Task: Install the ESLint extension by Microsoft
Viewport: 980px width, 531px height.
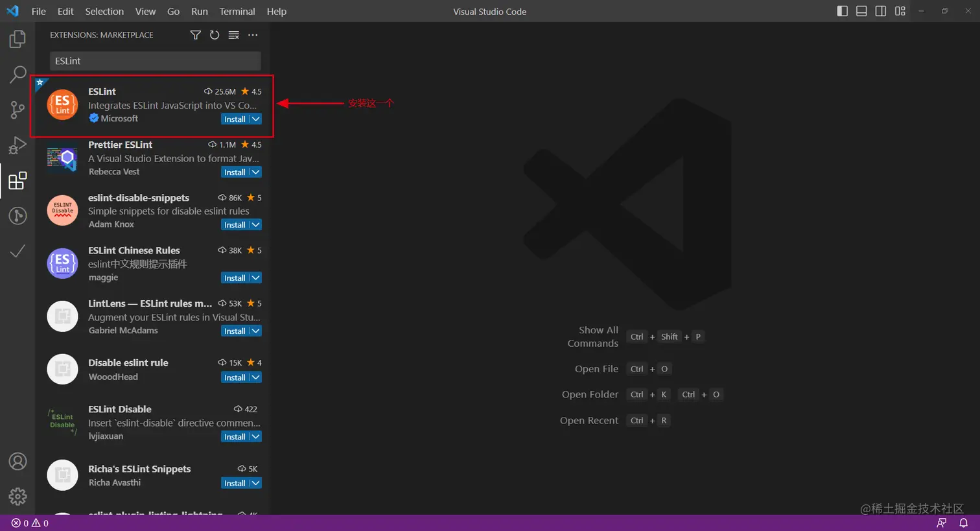Action: point(235,119)
